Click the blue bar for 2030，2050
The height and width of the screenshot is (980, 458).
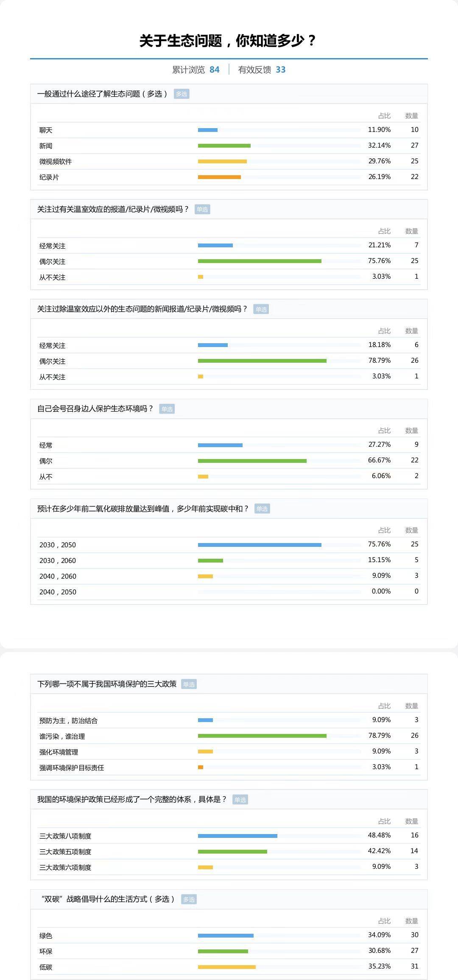[260, 545]
